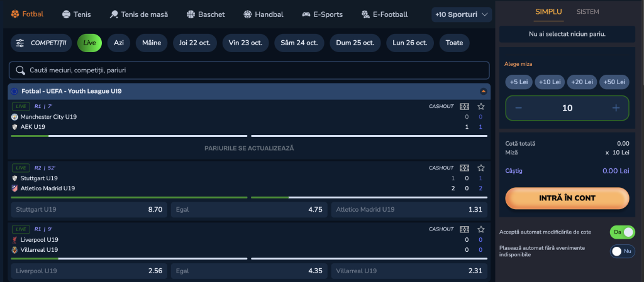
Task: Click the table tennis paddle icon
Action: [114, 14]
